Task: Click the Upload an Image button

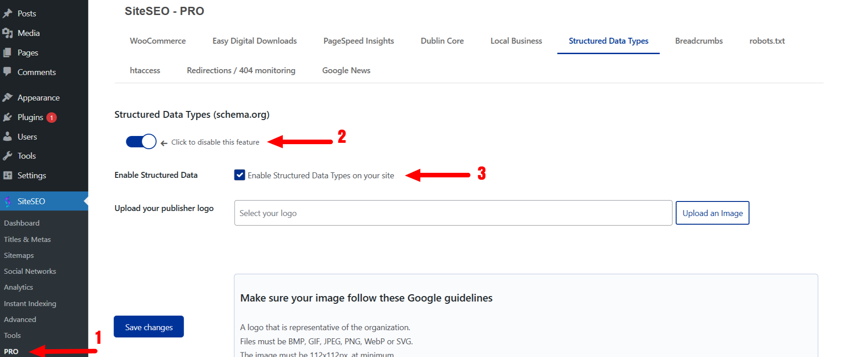Action: 712,213
